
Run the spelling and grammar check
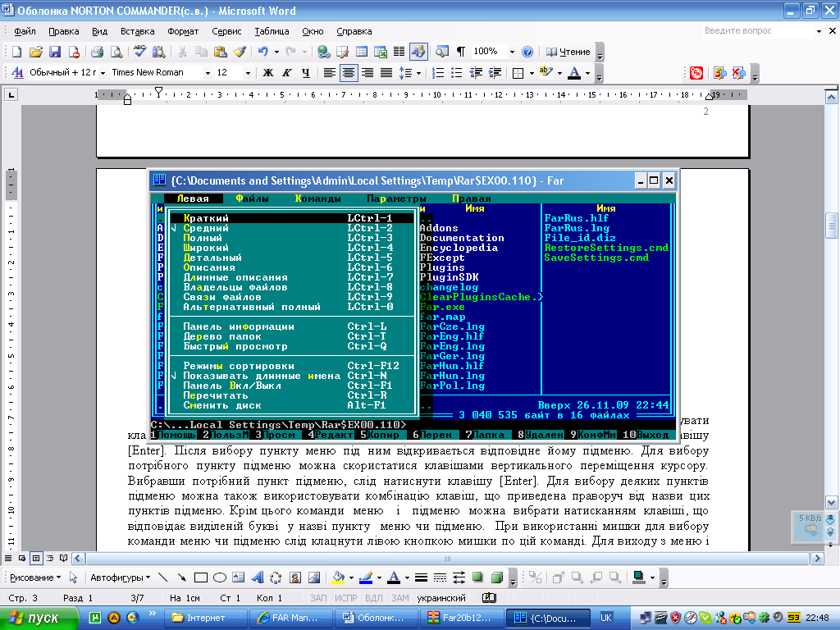139,52
